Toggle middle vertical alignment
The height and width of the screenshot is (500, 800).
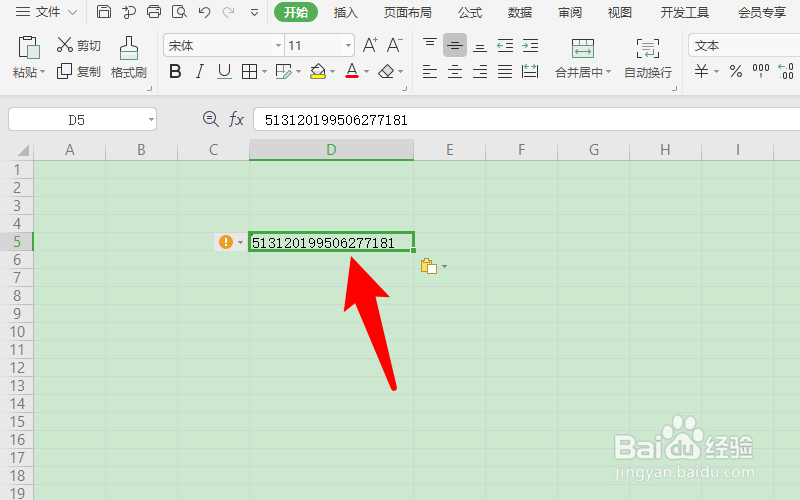click(455, 46)
